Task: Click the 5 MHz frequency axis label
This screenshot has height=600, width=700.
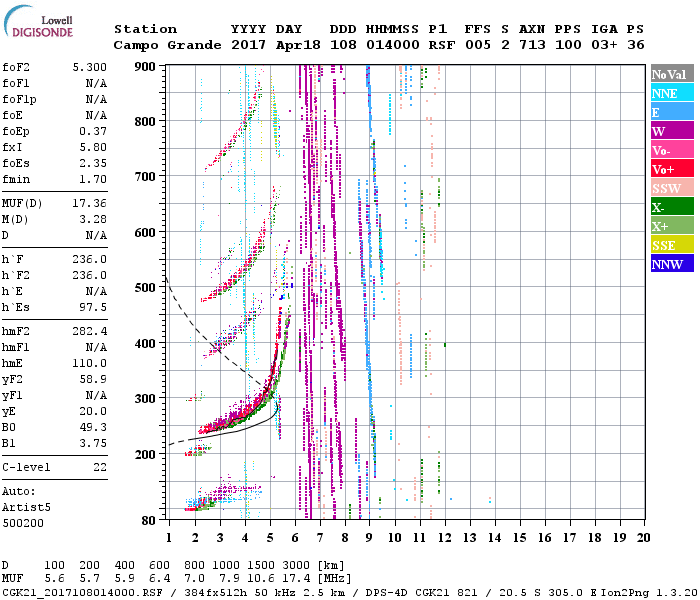Action: pyautogui.click(x=270, y=538)
